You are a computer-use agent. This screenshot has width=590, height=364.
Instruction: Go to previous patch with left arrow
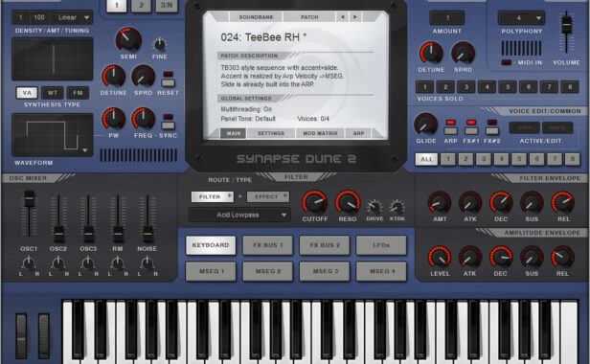tap(342, 17)
